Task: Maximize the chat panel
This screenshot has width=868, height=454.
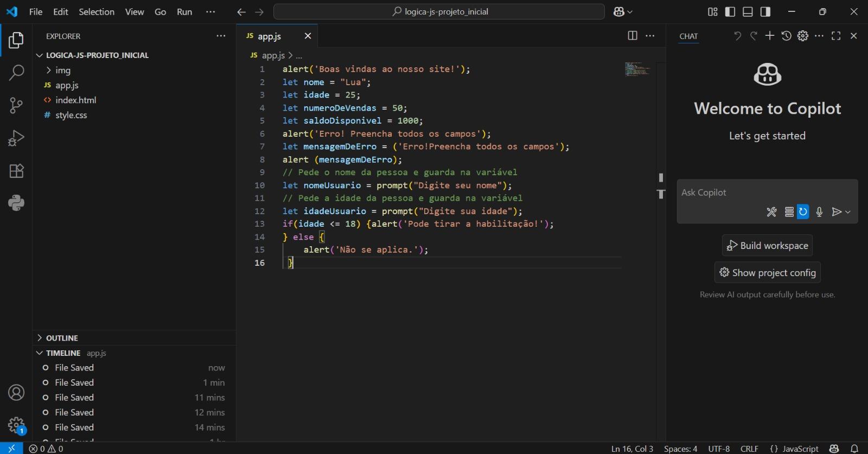Action: [836, 36]
